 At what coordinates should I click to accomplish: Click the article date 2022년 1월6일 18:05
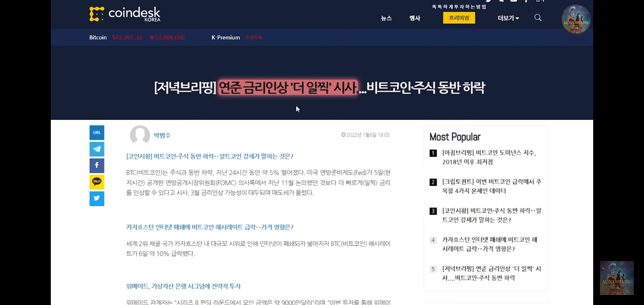(365, 135)
